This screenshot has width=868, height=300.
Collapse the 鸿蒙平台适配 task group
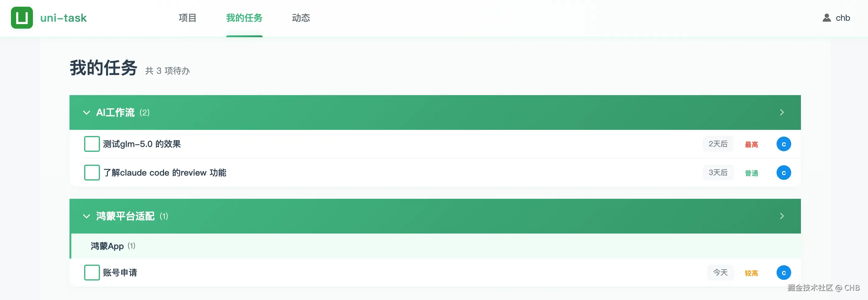point(87,216)
